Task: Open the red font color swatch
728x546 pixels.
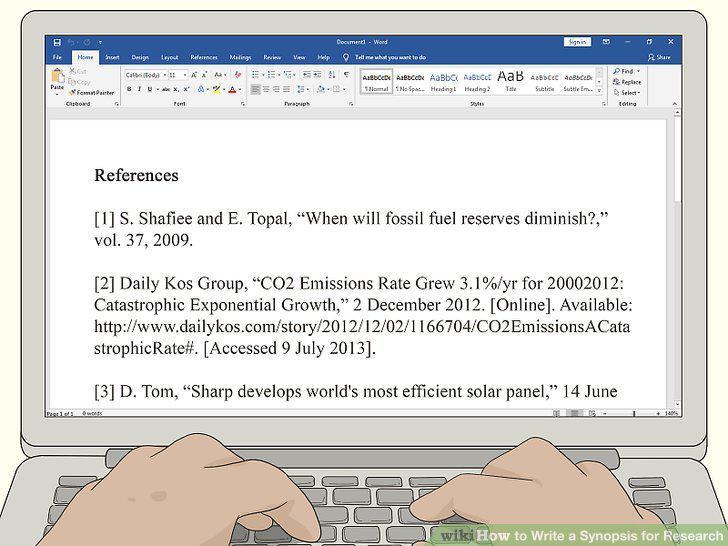Action: point(232,89)
